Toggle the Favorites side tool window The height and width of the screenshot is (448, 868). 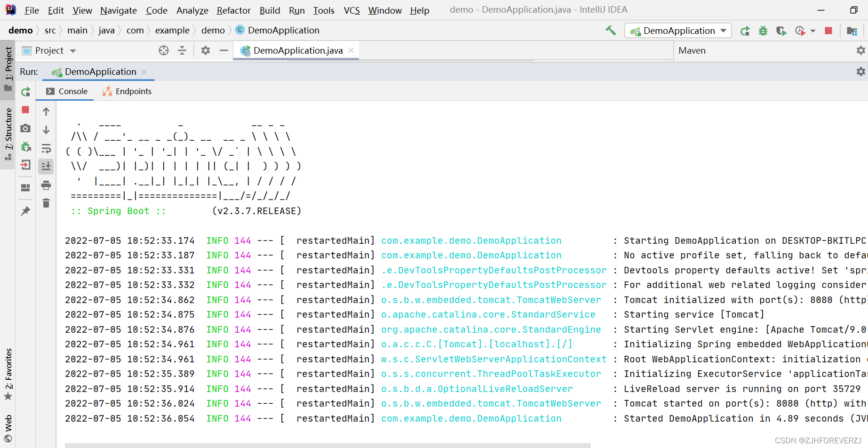coord(8,374)
